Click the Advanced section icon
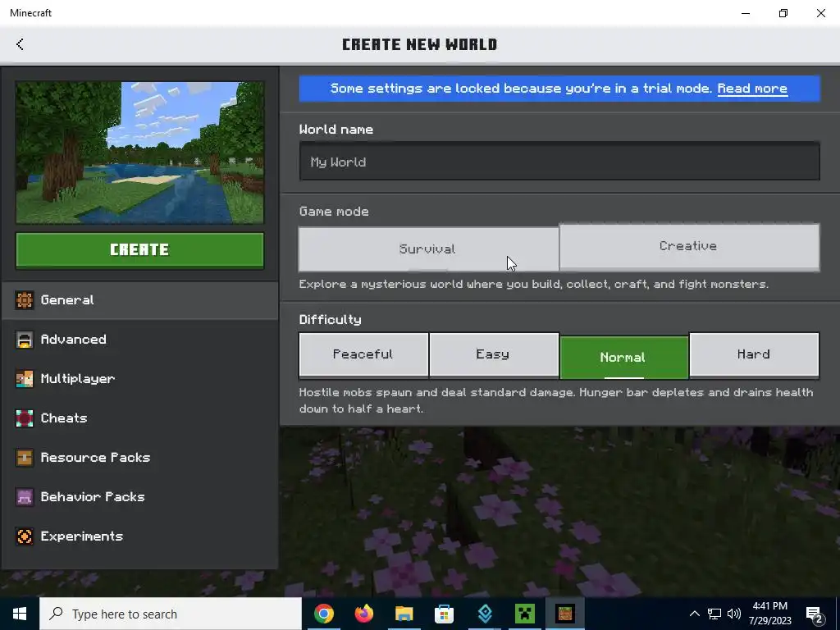Screen dimensions: 840x630 coord(24,340)
